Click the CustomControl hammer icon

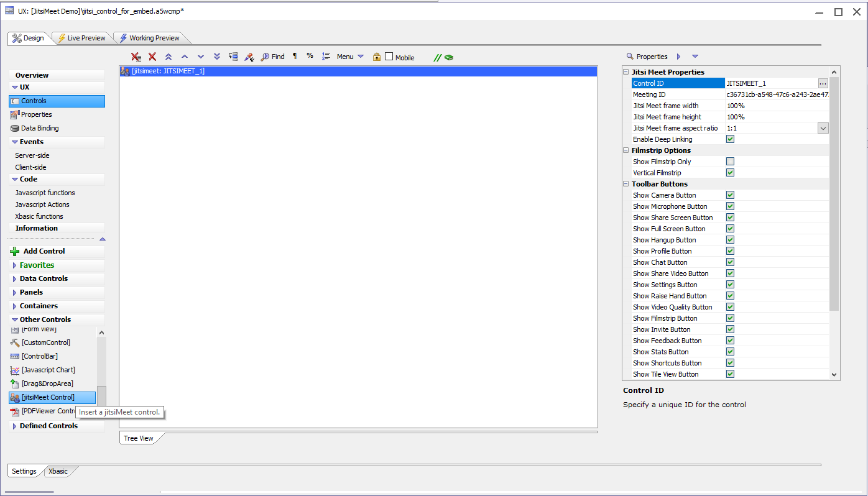[x=16, y=342]
